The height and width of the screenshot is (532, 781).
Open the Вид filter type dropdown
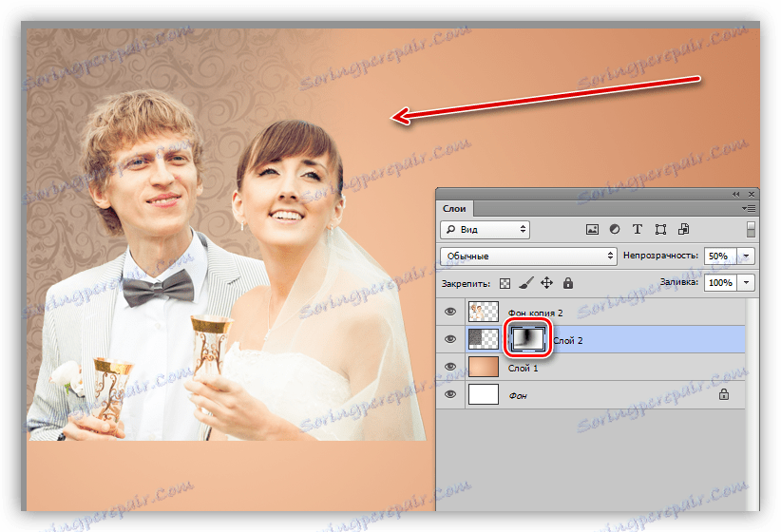tap(485, 229)
